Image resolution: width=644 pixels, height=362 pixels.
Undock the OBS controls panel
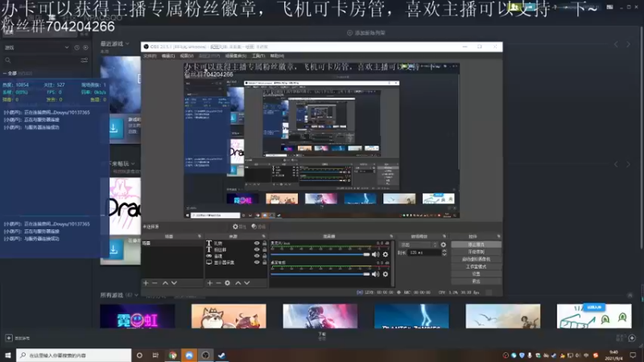point(498,237)
